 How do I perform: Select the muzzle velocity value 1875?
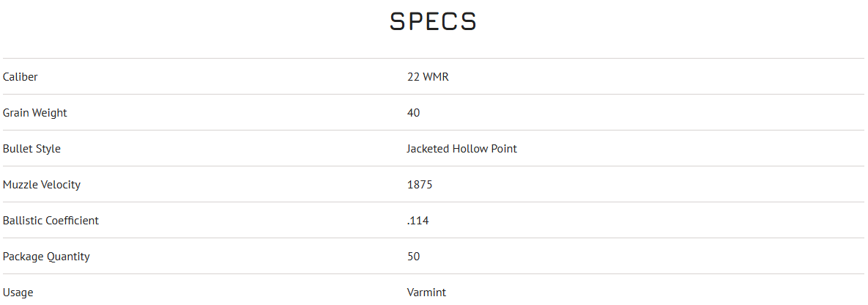point(420,185)
